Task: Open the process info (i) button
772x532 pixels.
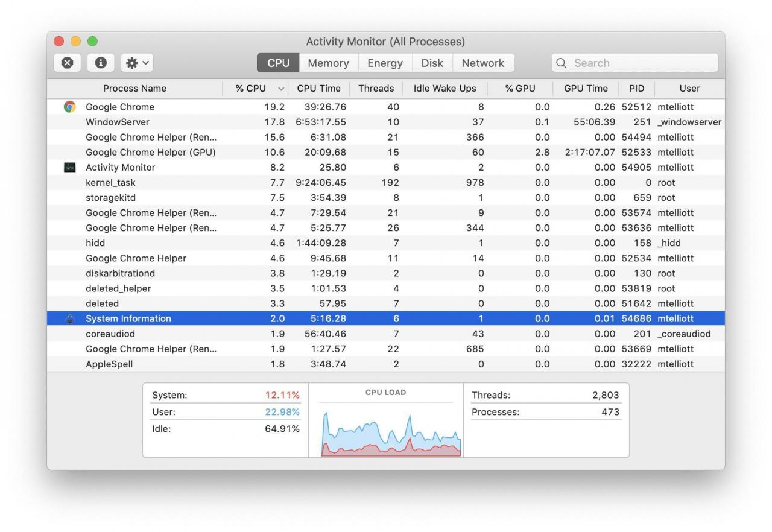Action: tap(101, 63)
